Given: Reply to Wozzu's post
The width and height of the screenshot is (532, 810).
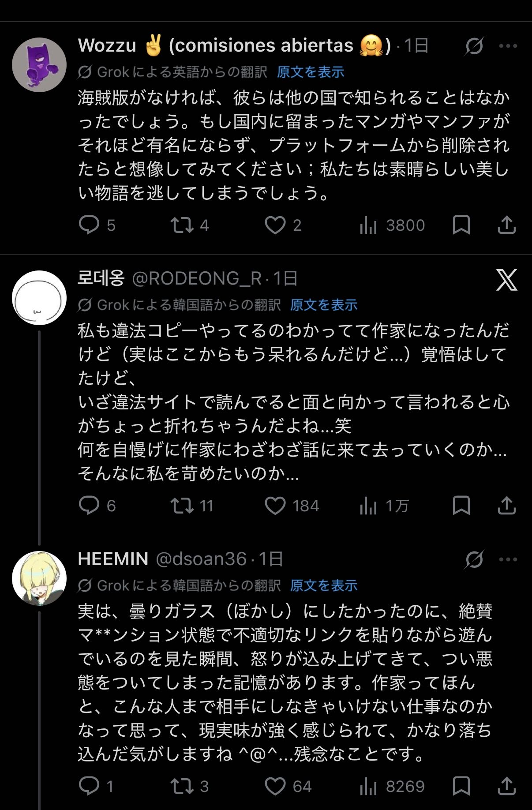Looking at the screenshot, I should 89,225.
